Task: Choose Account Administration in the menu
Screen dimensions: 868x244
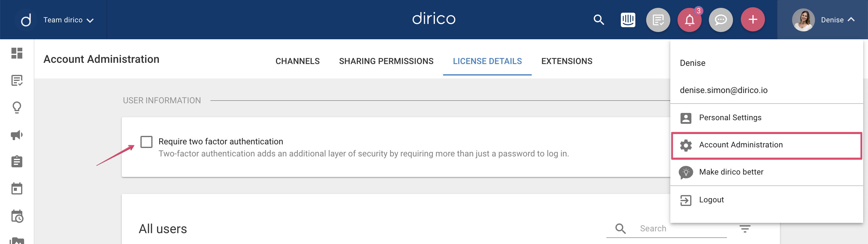Action: tap(740, 145)
